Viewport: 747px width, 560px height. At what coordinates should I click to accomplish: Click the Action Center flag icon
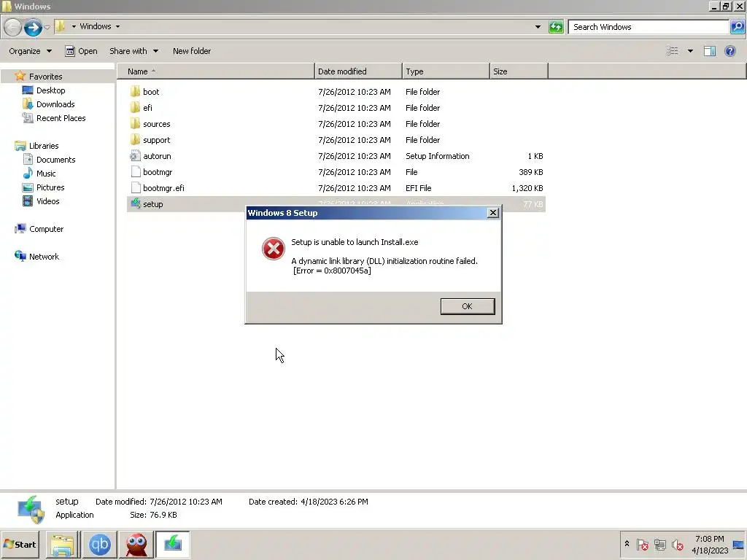[642, 544]
